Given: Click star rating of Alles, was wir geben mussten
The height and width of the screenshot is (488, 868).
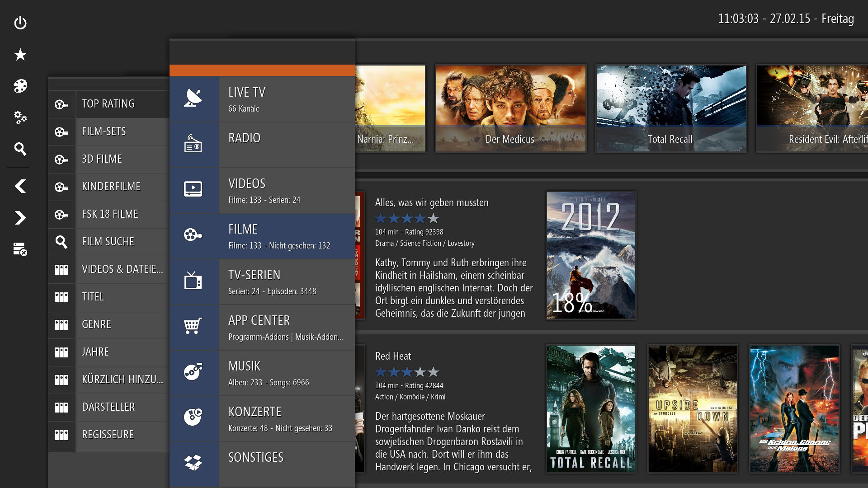Looking at the screenshot, I should point(407,219).
